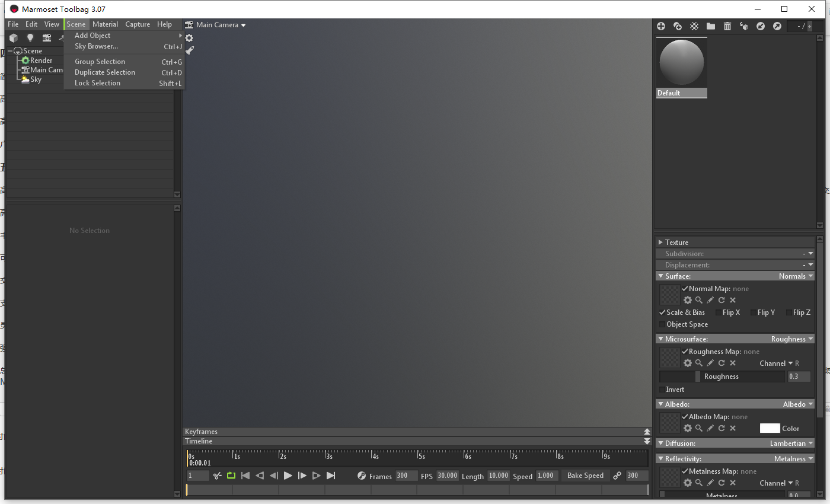Open the Capture menu
This screenshot has width=830, height=504.
click(x=138, y=24)
